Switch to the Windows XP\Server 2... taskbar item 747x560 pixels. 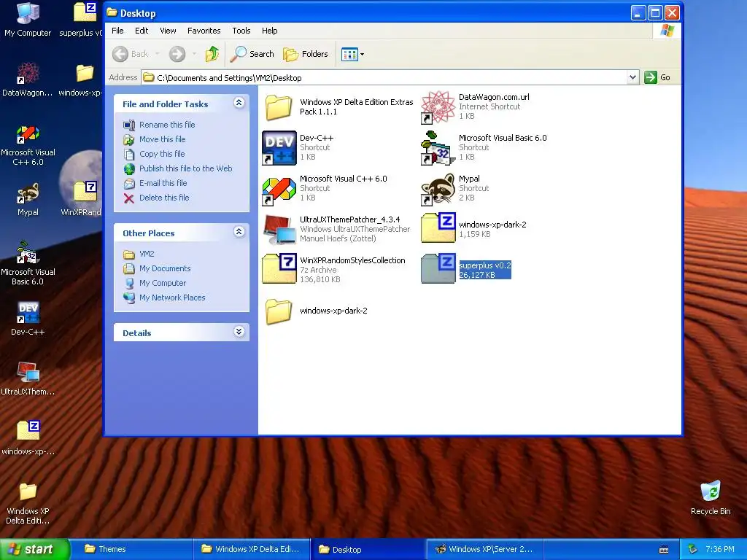(485, 549)
